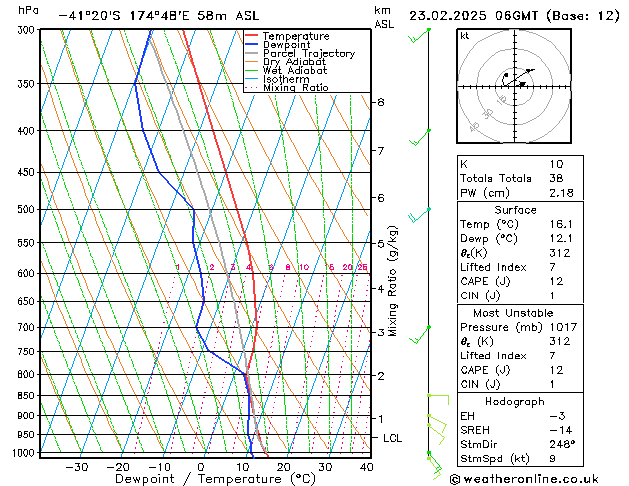Click the -30 temperature axis label
Viewport: 629px width, 486px height.
(x=77, y=467)
